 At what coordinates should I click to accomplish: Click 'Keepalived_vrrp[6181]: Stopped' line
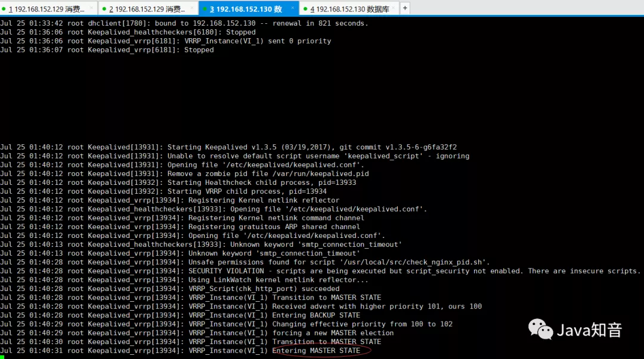(x=107, y=49)
